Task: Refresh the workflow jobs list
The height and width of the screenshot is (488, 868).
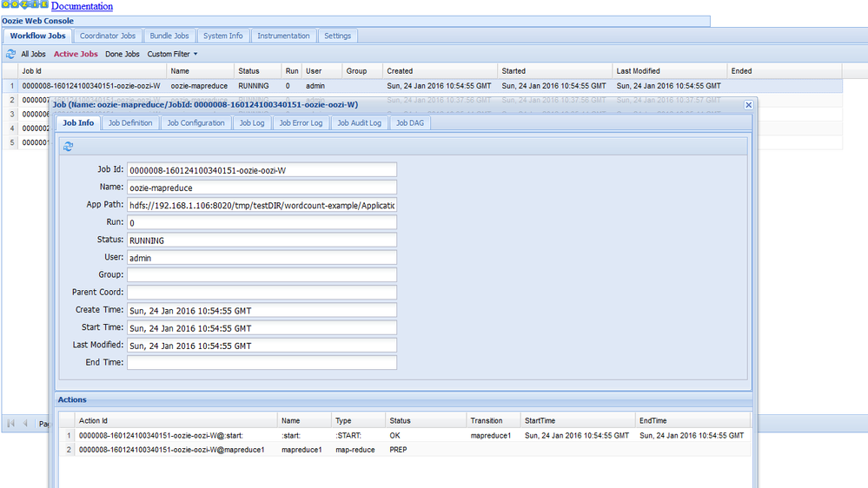Action: pyautogui.click(x=10, y=54)
